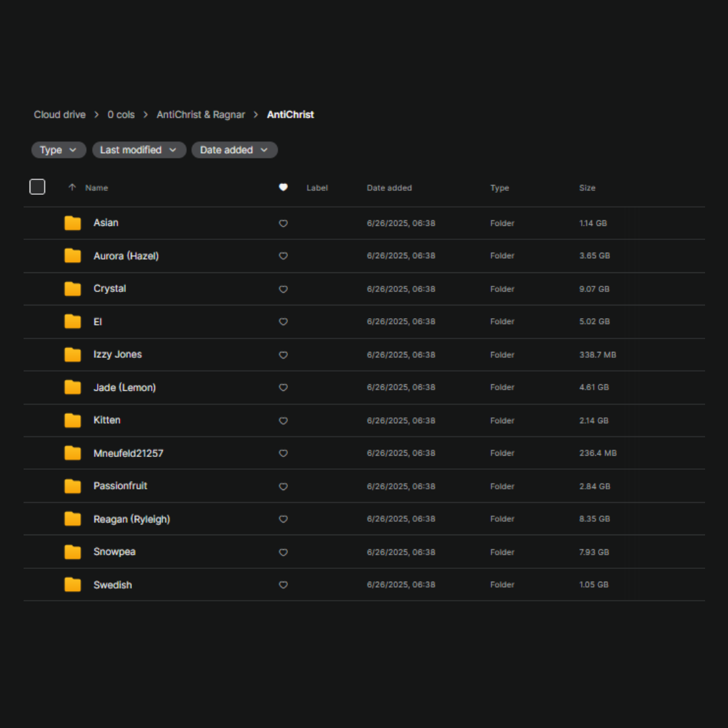
Task: Expand the Type filter dropdown
Action: [x=59, y=150]
